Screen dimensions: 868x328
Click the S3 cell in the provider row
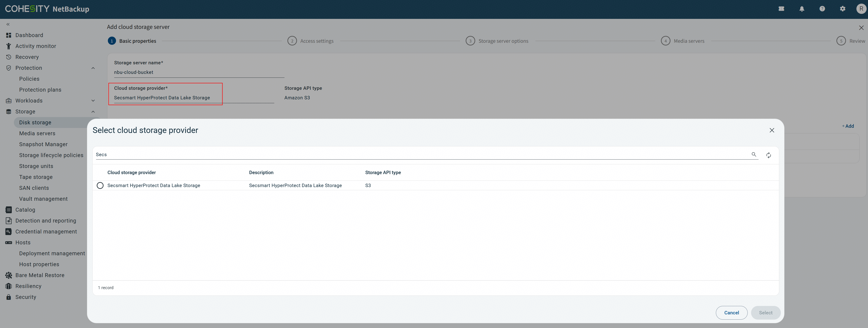pyautogui.click(x=368, y=186)
